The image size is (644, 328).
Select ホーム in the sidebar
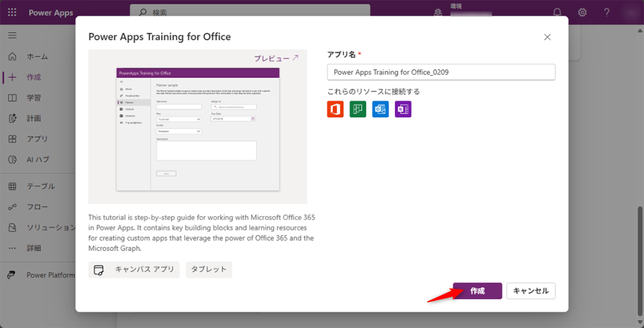pos(37,56)
